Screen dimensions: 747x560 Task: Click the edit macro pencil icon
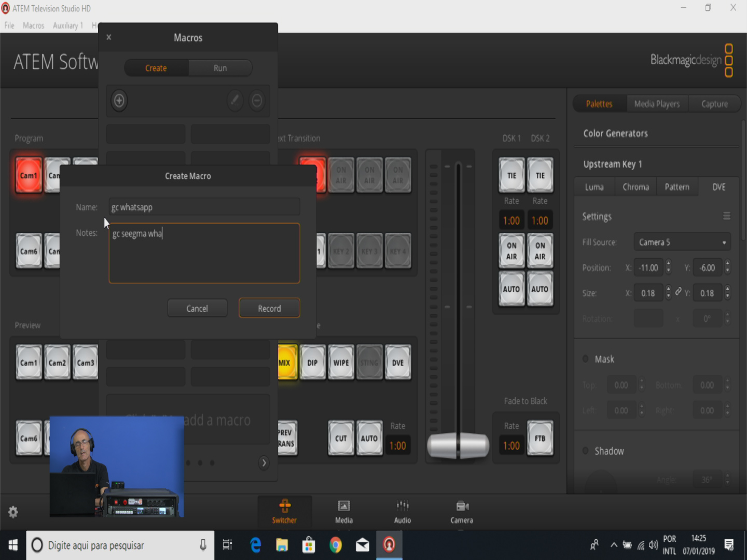(x=235, y=100)
